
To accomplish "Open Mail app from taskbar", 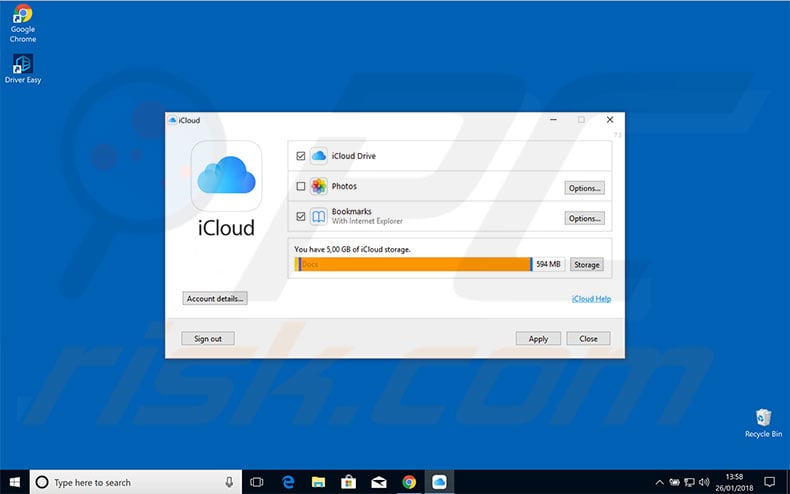I will pyautogui.click(x=378, y=482).
